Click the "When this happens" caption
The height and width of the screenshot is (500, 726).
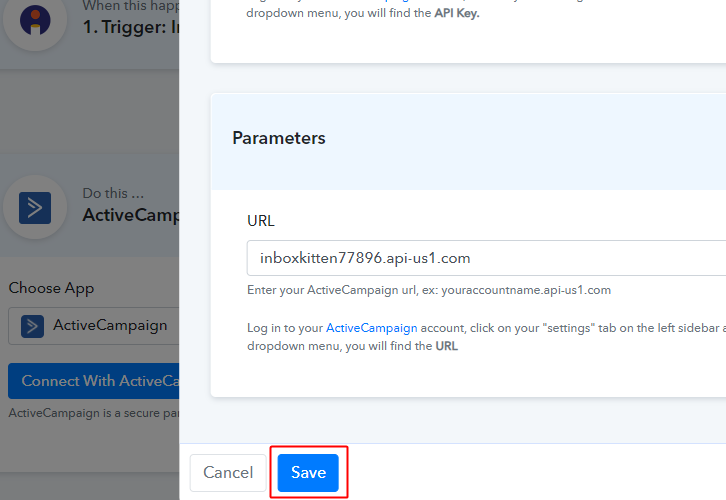tap(130, 5)
